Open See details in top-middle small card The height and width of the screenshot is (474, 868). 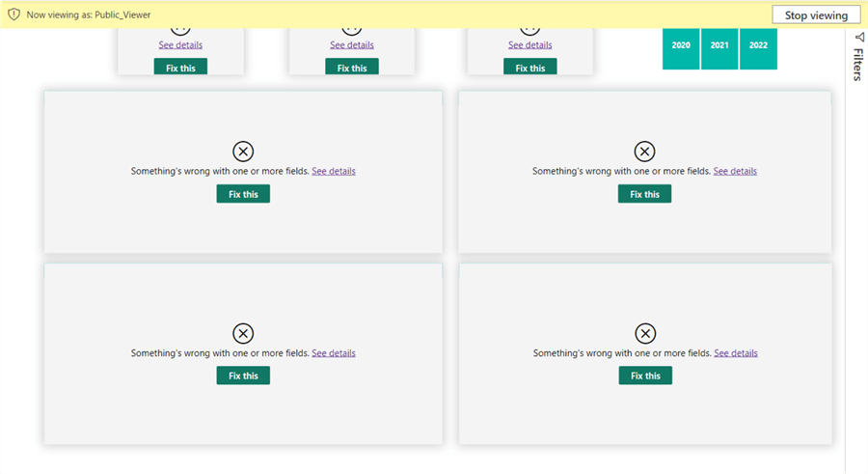[x=352, y=45]
